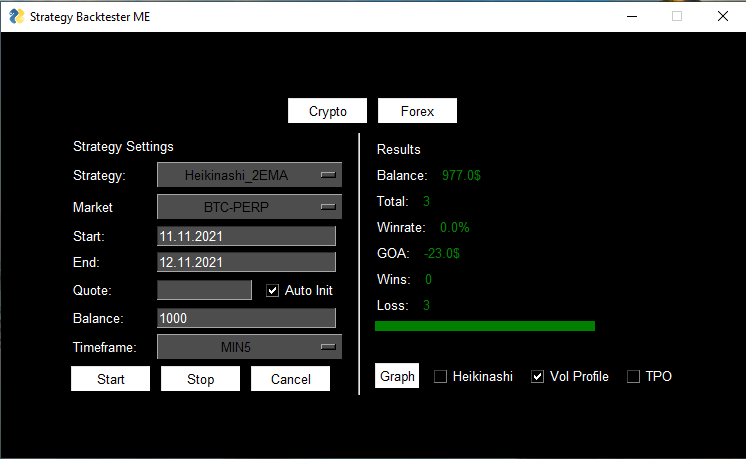Uncheck the Auto Init checkbox

273,291
